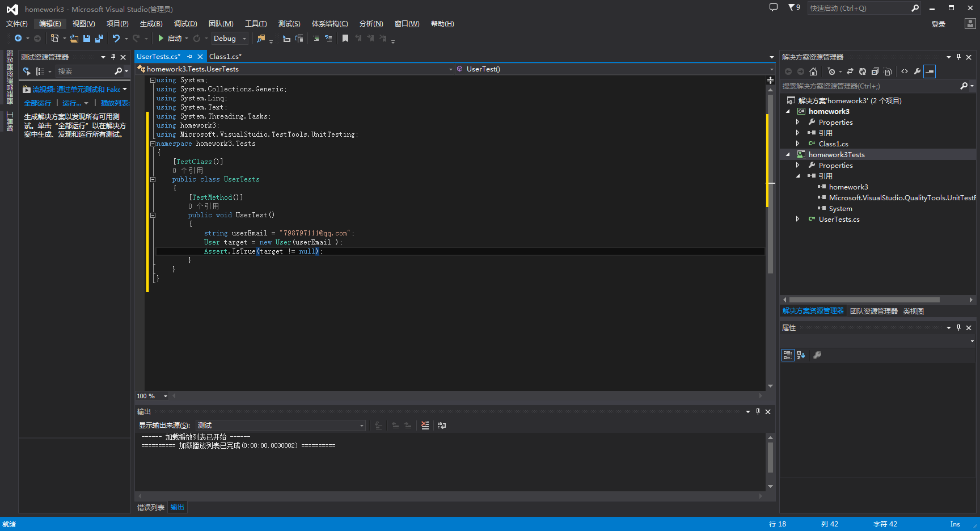980x531 pixels.
Task: Switch to 团队资源管理器 tab
Action: click(x=873, y=311)
